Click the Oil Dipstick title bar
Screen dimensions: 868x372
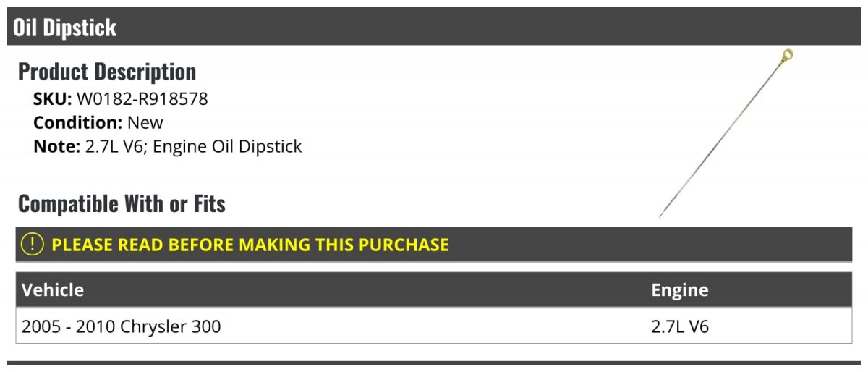(x=434, y=27)
